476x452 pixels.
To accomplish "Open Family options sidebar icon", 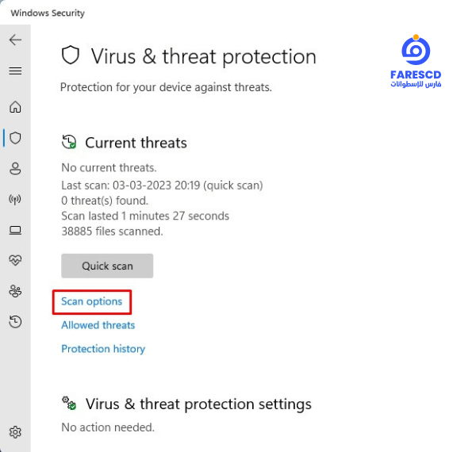I will click(x=15, y=291).
